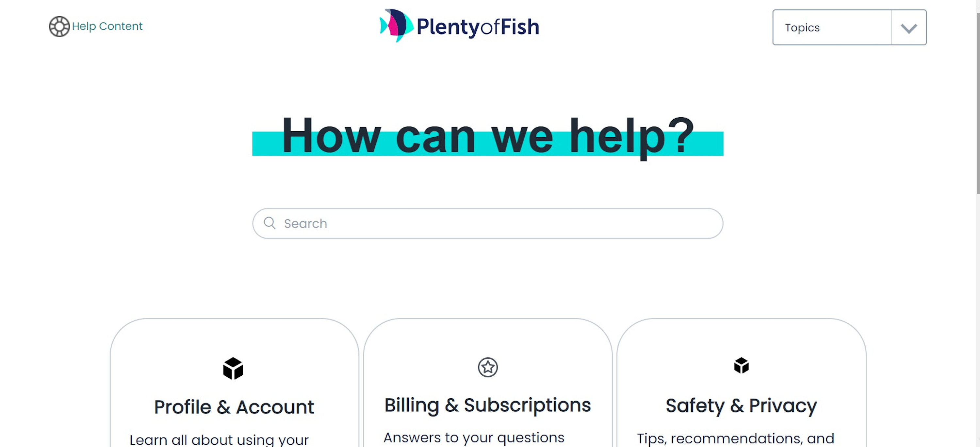Click 'Answers to your questions' description text
This screenshot has width=980, height=447.
474,438
